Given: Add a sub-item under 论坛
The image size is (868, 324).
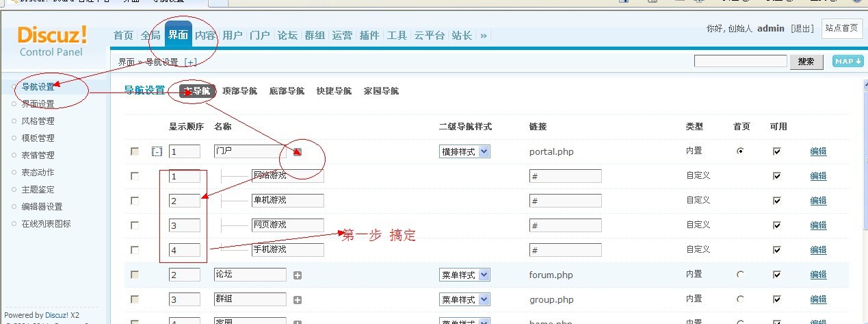Looking at the screenshot, I should [x=298, y=275].
